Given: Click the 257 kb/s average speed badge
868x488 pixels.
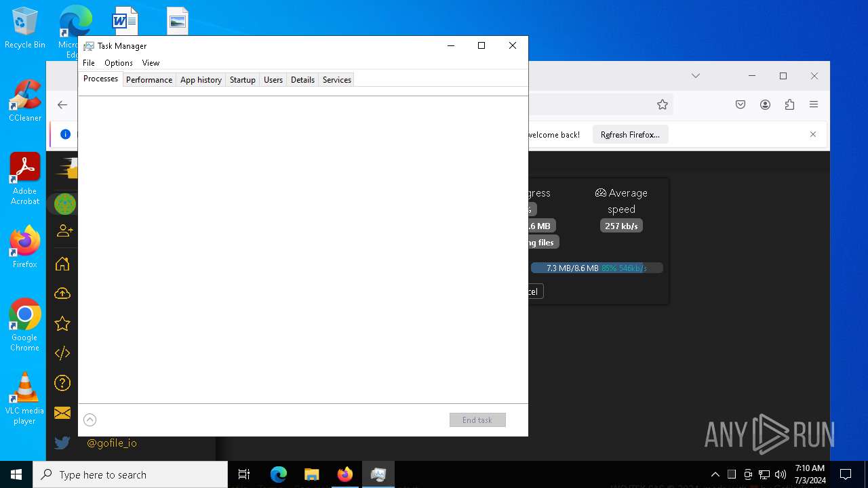Looking at the screenshot, I should pos(622,226).
